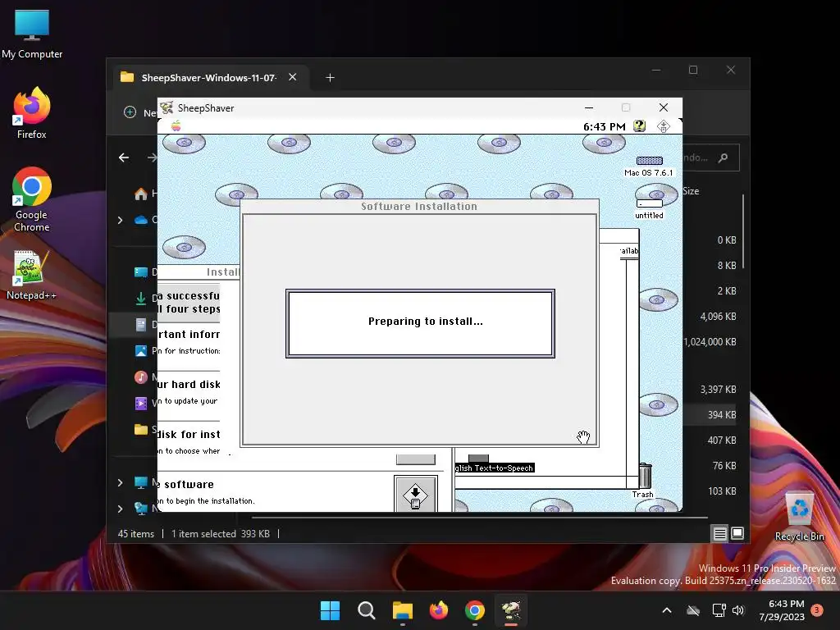Open File Explorer from the taskbar
Image resolution: width=840 pixels, height=630 pixels.
[402, 610]
